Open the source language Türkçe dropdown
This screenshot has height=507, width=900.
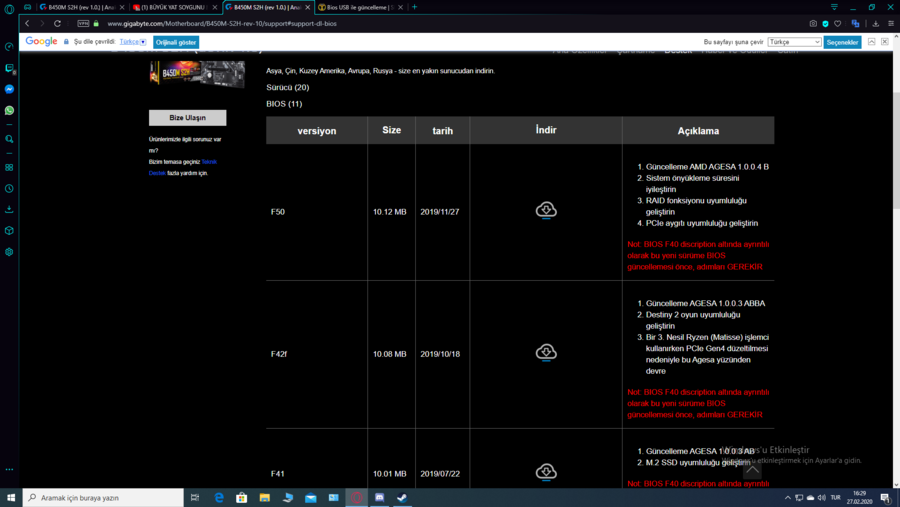[133, 42]
